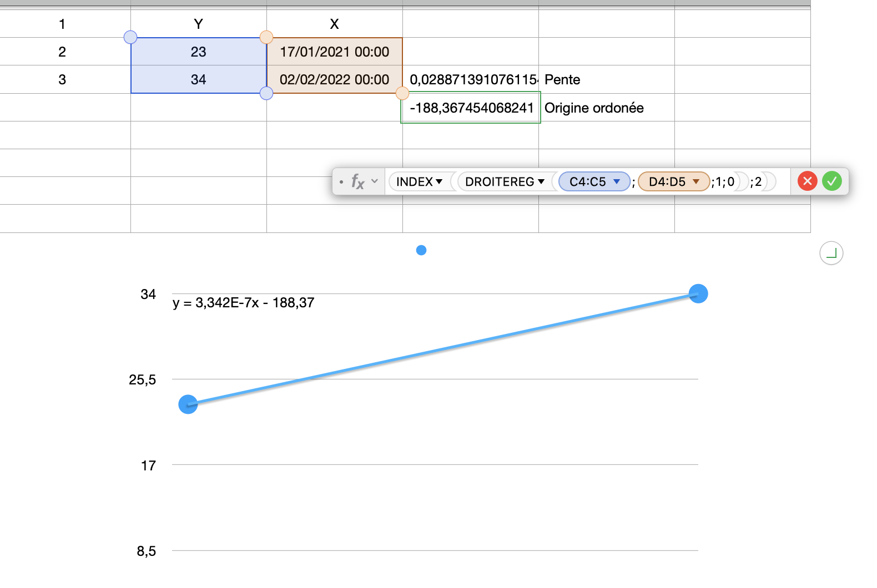Click the corner resize icon of the chart
The width and height of the screenshot is (877, 588).
click(x=831, y=254)
